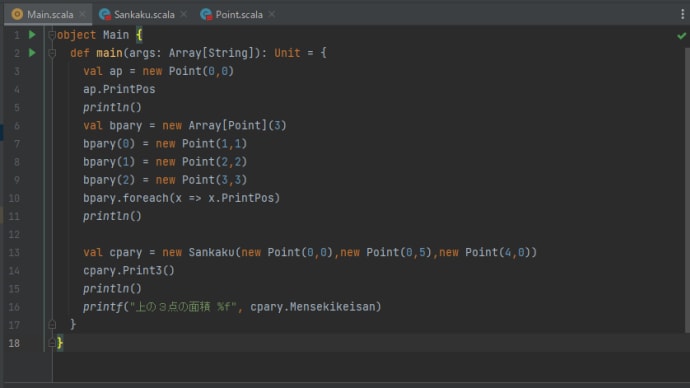Click 'bpary(2)' on line 9
690x388 pixels.
(109, 180)
